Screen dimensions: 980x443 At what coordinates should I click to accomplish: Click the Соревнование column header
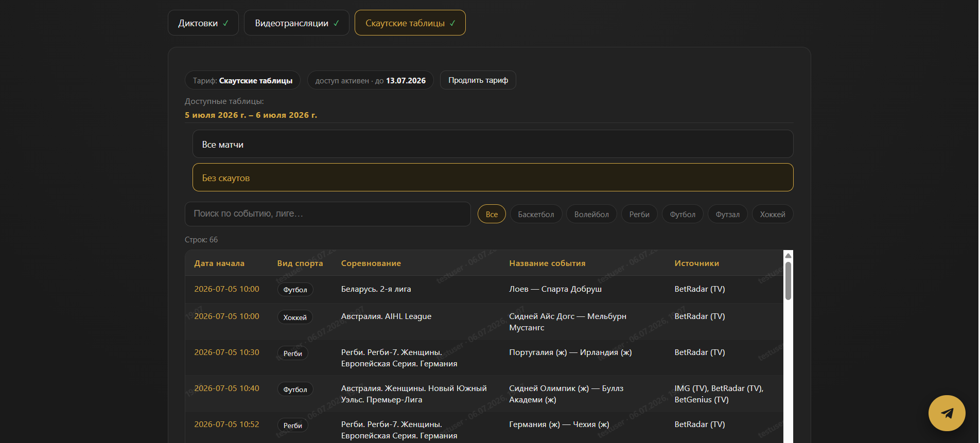tap(371, 263)
